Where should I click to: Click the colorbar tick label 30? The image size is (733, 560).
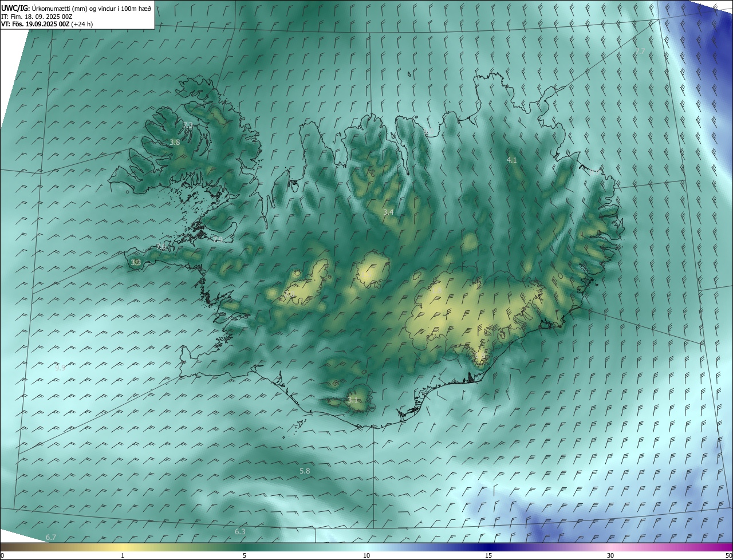pyautogui.click(x=610, y=556)
